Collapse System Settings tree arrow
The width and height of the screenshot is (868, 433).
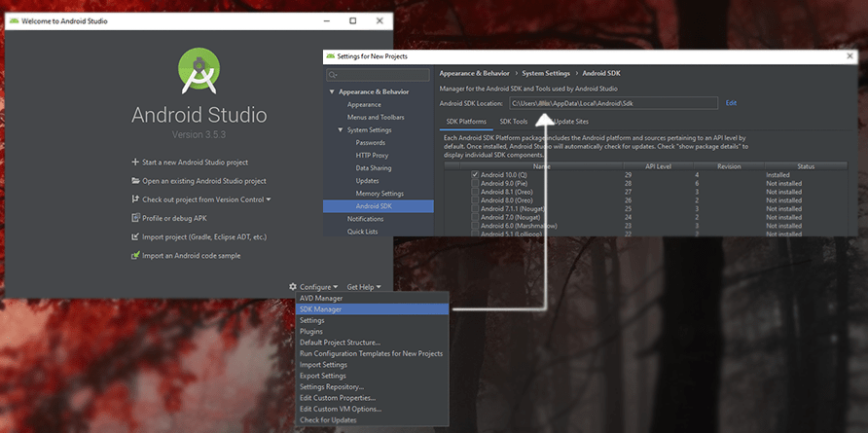341,130
